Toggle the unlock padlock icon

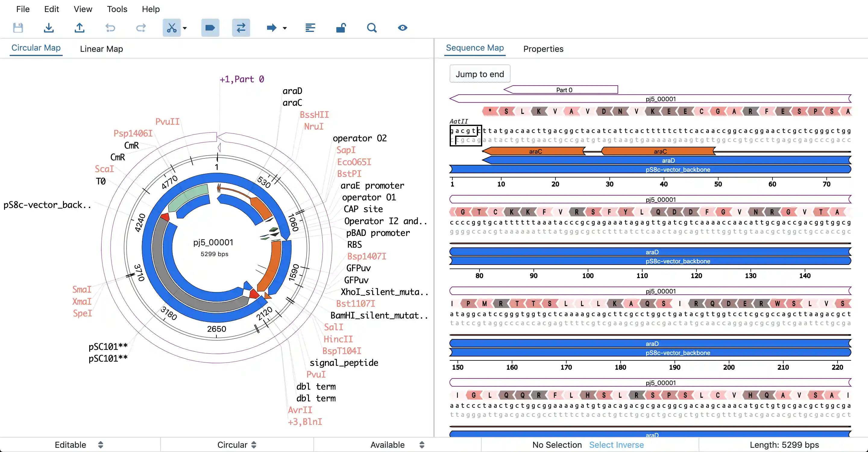tap(341, 28)
